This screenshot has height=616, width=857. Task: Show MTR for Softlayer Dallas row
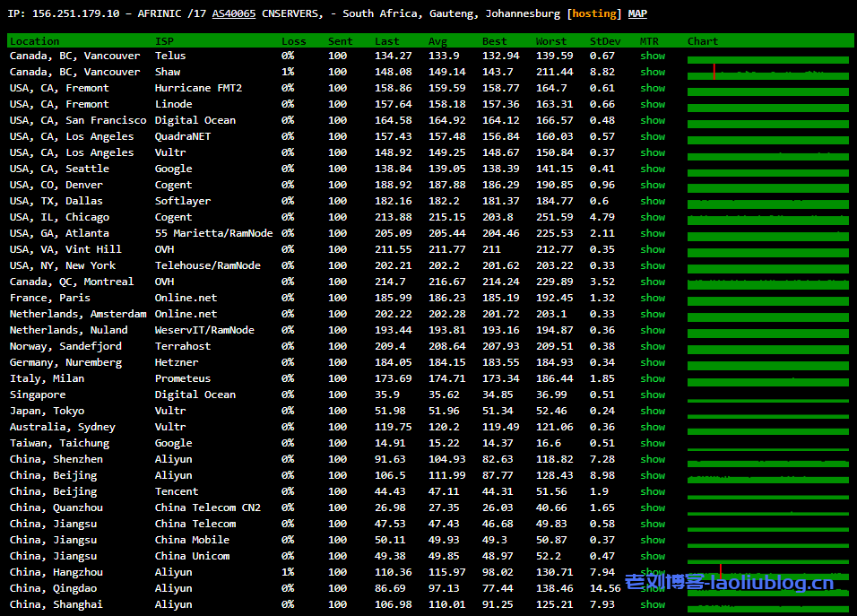[x=653, y=201]
